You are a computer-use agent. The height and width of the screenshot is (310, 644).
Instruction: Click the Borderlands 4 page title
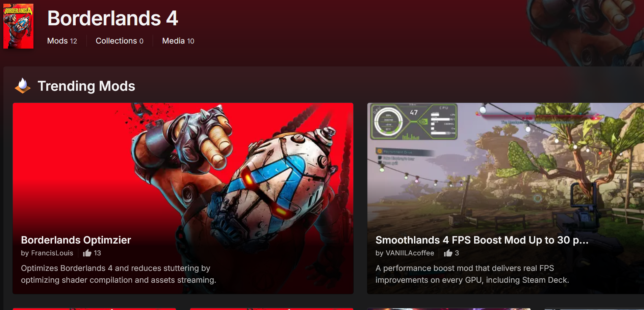[x=113, y=18]
